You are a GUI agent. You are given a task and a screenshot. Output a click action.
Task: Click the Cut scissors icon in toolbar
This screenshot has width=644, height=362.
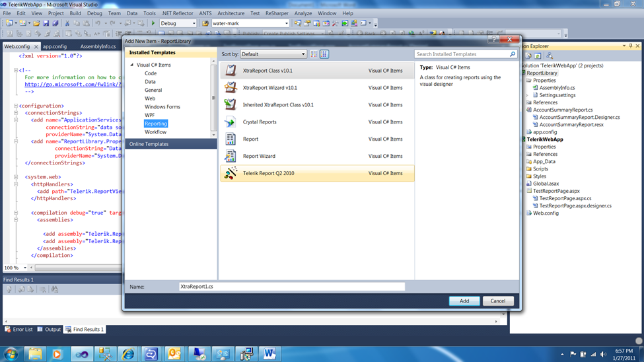click(x=67, y=23)
